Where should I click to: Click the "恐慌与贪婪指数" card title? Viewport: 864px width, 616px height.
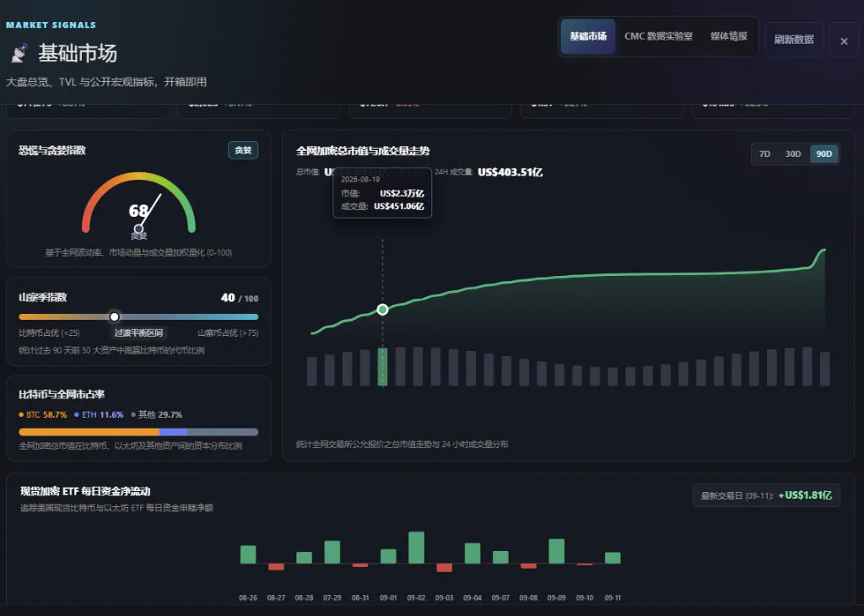(x=52, y=150)
